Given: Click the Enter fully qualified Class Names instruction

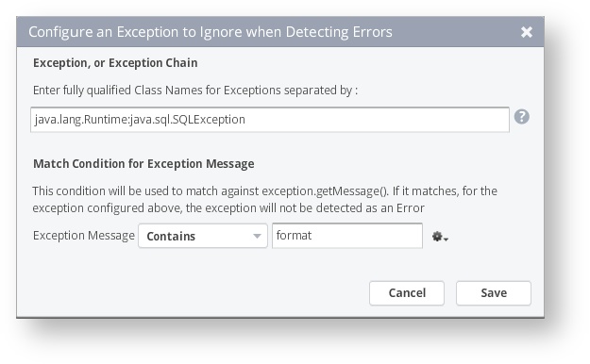Looking at the screenshot, I should 195,91.
